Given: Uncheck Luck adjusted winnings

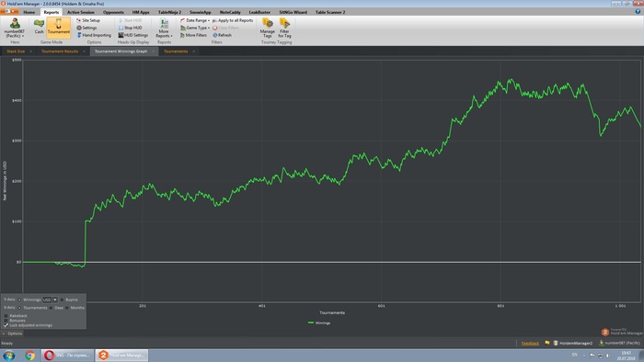Looking at the screenshot, I should click(6, 325).
